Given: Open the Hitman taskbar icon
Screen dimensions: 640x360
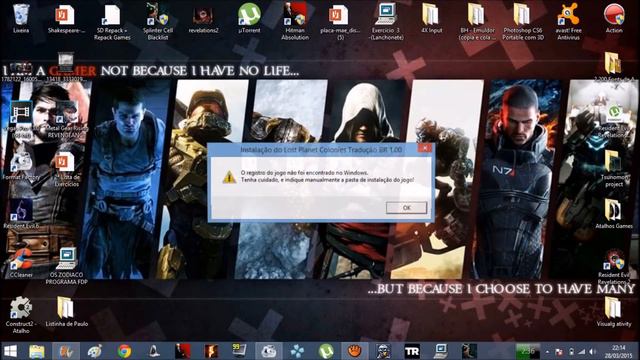Looking at the screenshot, I should tap(182, 351).
